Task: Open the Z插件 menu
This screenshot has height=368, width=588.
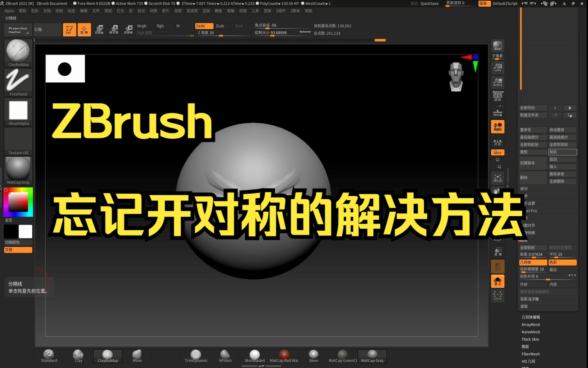Action: (281, 11)
